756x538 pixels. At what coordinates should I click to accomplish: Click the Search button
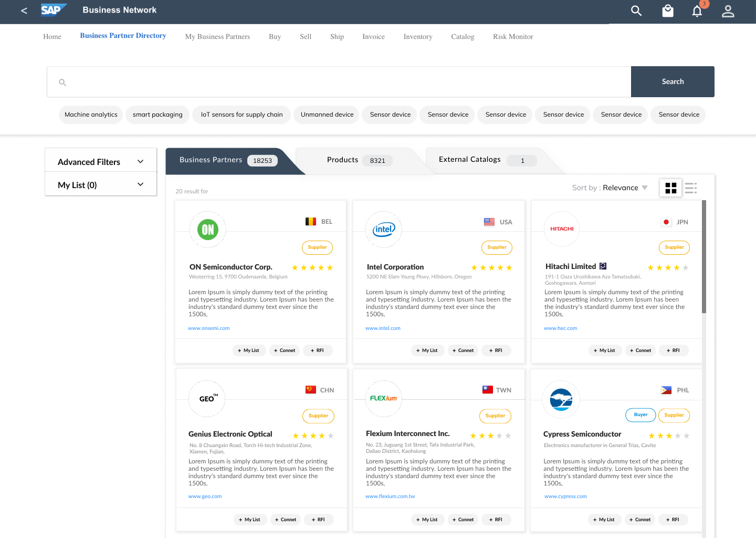tap(673, 81)
